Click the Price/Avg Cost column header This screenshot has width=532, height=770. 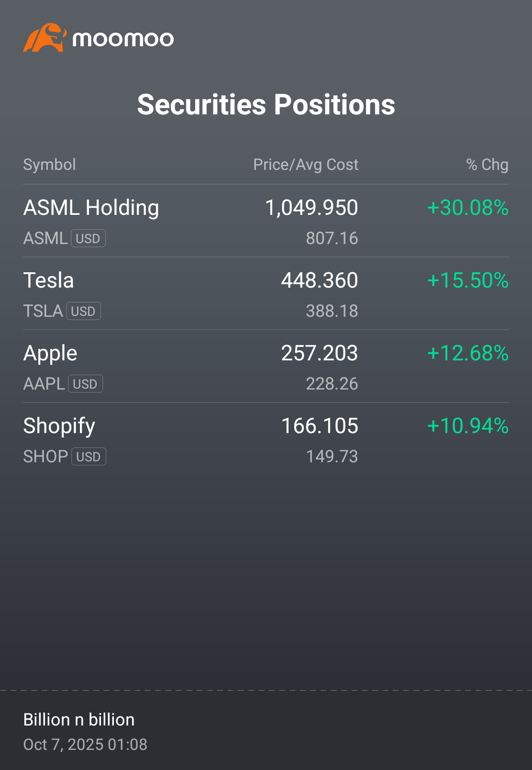pyautogui.click(x=306, y=165)
